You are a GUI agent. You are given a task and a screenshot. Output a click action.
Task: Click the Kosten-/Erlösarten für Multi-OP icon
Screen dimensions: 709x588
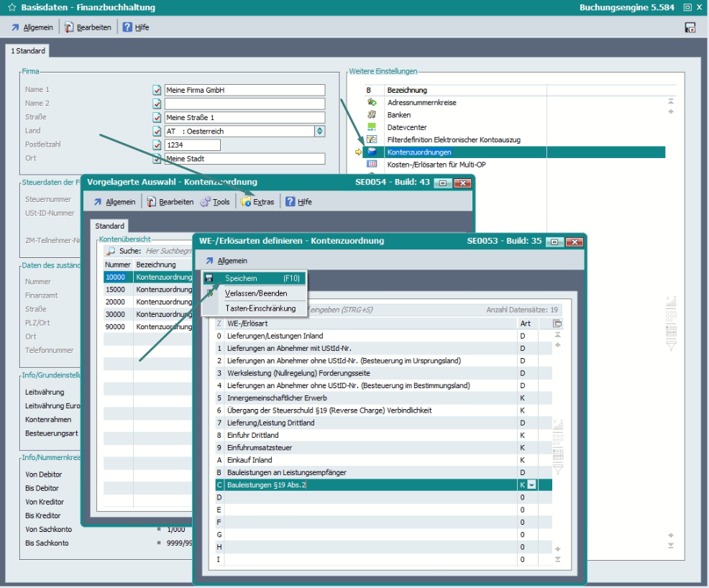tap(372, 165)
